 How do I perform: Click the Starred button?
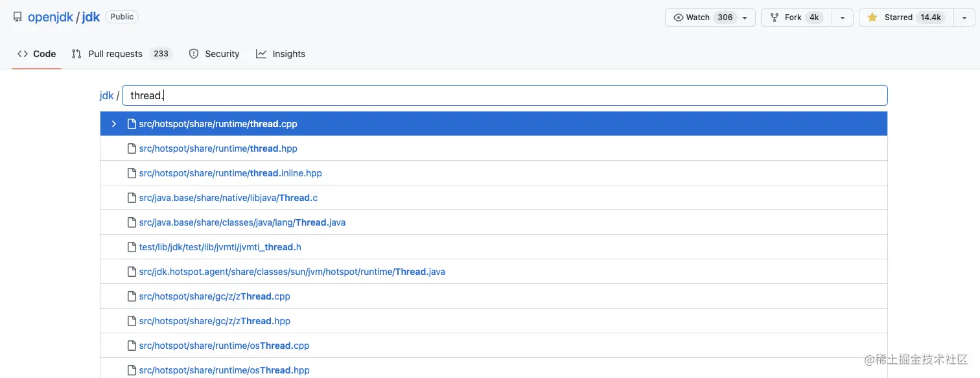(906, 18)
